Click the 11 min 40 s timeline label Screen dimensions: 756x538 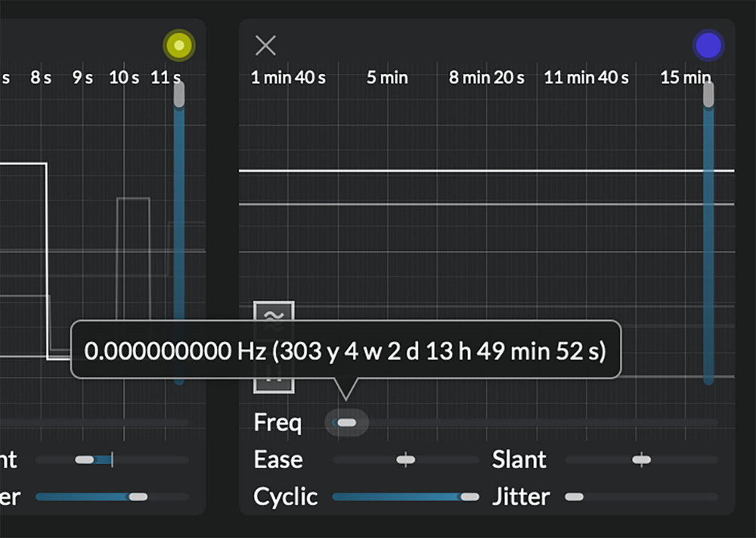(x=586, y=78)
